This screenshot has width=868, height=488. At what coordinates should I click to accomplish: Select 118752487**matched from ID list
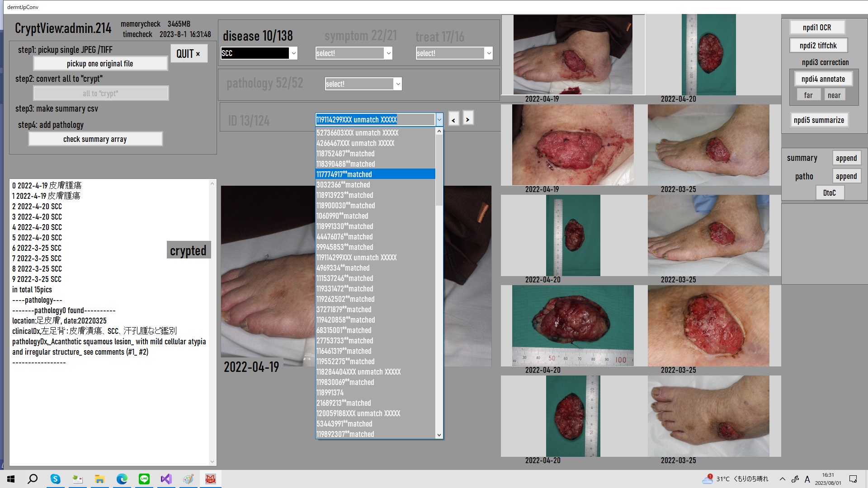(345, 154)
